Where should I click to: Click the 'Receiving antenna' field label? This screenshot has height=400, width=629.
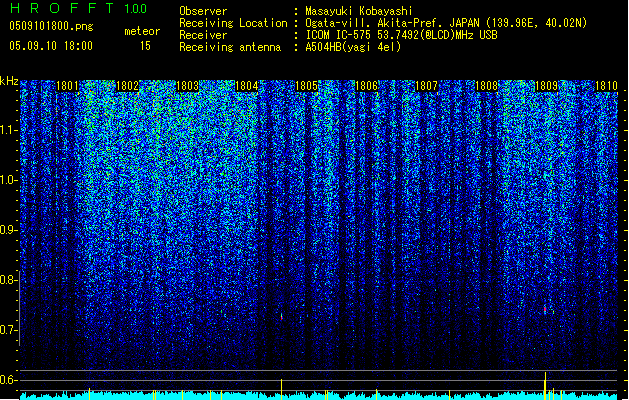point(230,47)
